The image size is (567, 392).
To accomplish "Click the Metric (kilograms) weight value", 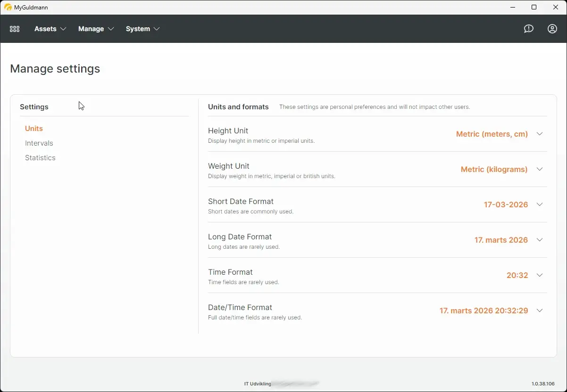I will 494,169.
